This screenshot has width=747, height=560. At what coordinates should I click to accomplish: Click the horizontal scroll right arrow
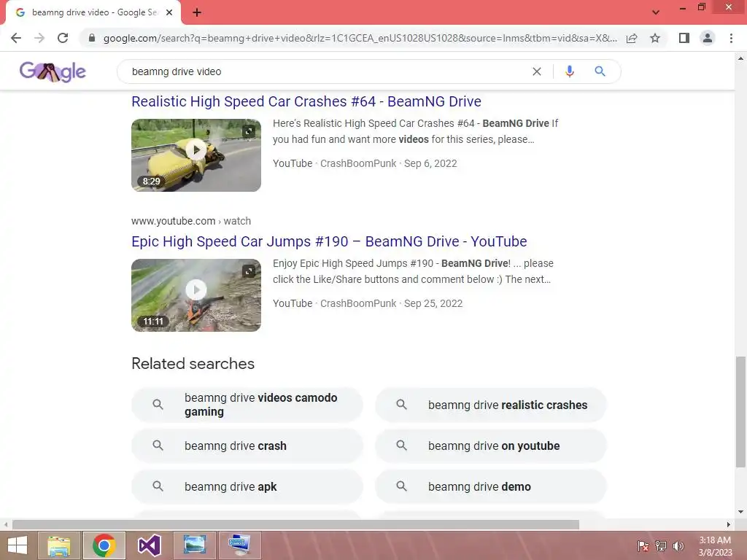point(729,525)
